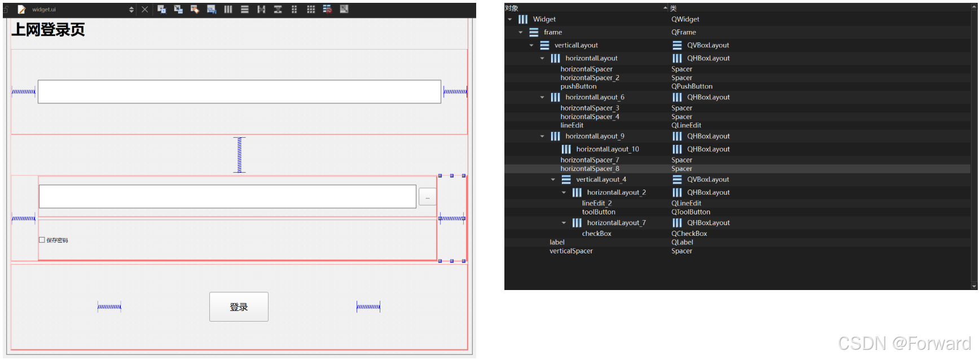Screen dimensions: 980x360
Task: Select pushButton in object tree
Action: click(578, 86)
